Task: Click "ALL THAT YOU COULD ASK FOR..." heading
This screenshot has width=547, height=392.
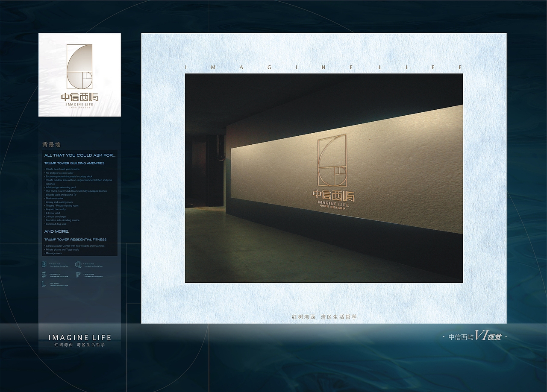Action: tap(80, 155)
